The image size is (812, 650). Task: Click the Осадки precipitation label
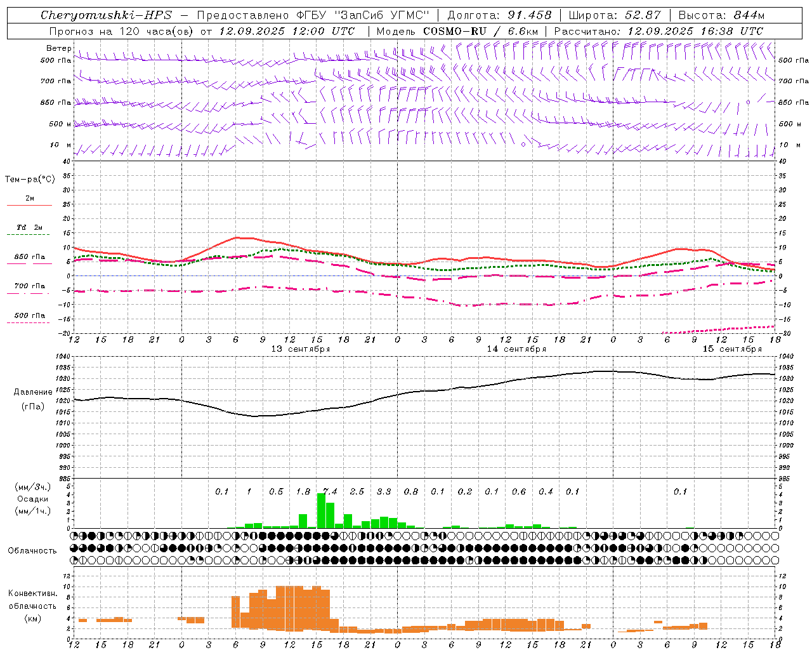(32, 499)
